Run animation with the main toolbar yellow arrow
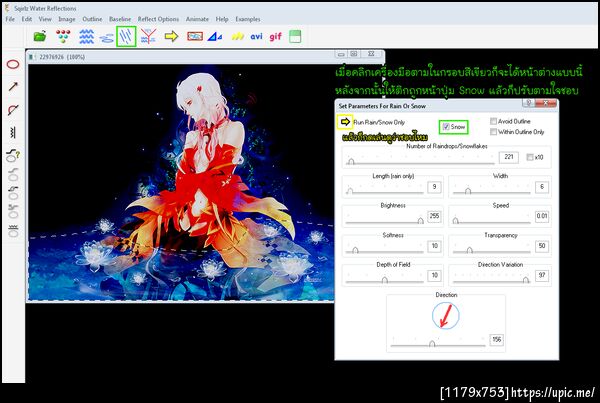 tap(171, 36)
